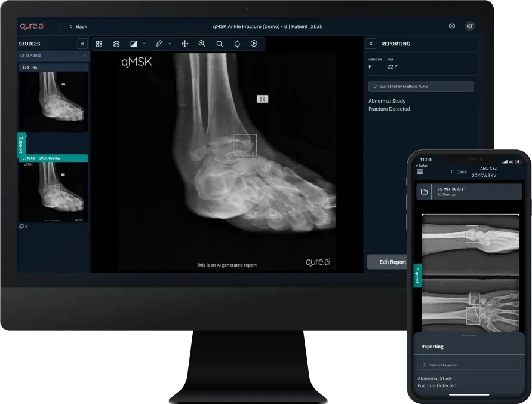The image size is (532, 404).
Task: Select desktop Fracture Detected finding text
Action: click(389, 109)
